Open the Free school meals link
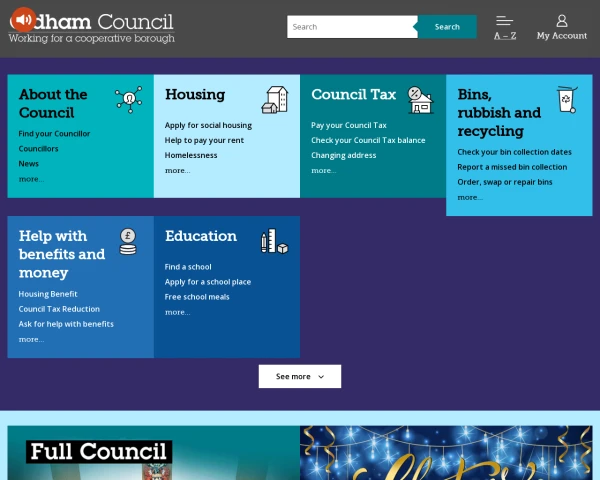 197,297
